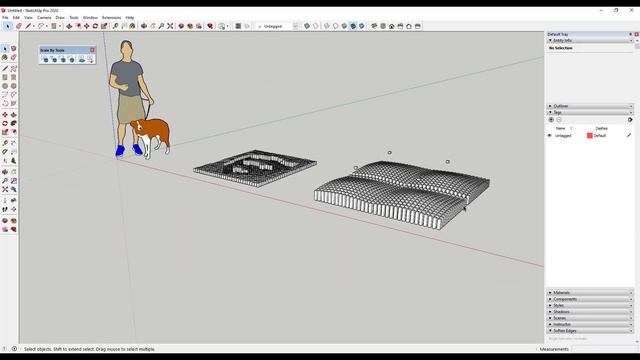Activate the Rotate tool in top toolbar
Image resolution: width=640 pixels, height=360 pixels.
[x=95, y=26]
